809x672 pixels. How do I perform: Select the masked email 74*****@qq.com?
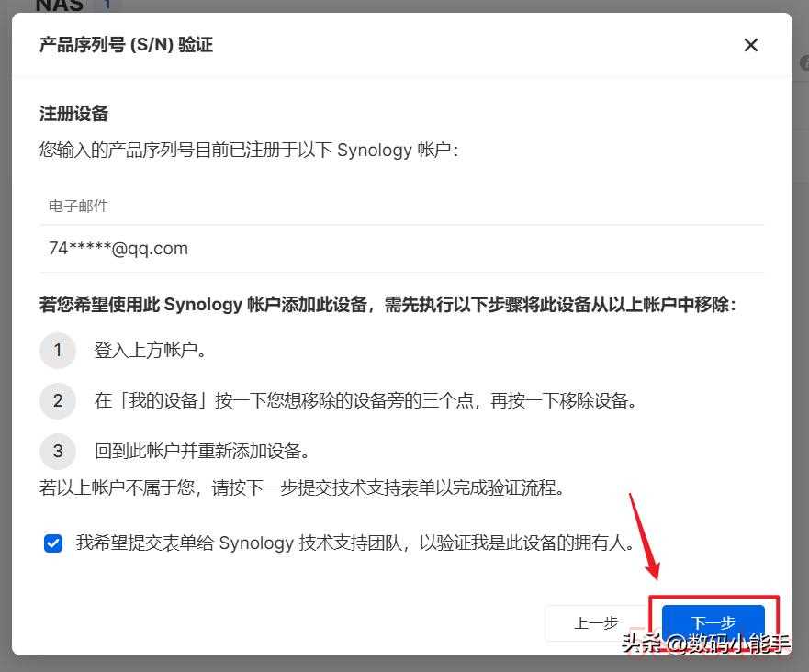(118, 249)
